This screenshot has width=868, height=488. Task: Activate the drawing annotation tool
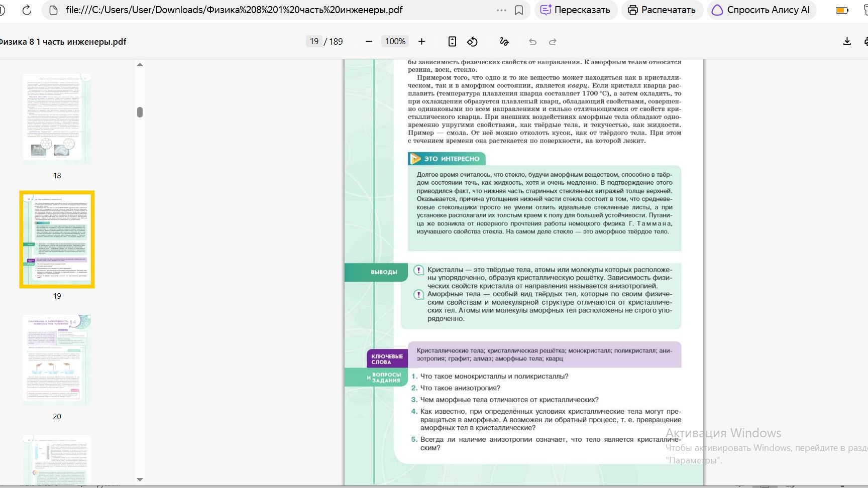504,42
